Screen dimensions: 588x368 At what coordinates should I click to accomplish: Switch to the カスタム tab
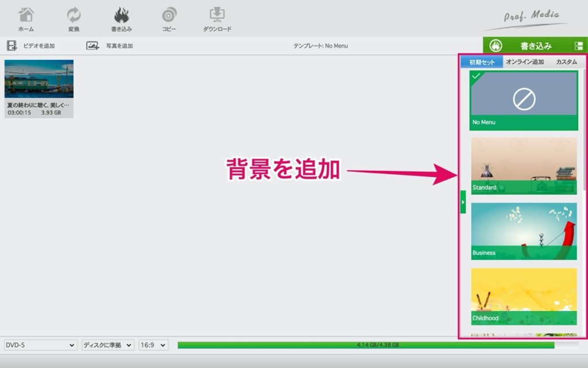click(x=566, y=62)
